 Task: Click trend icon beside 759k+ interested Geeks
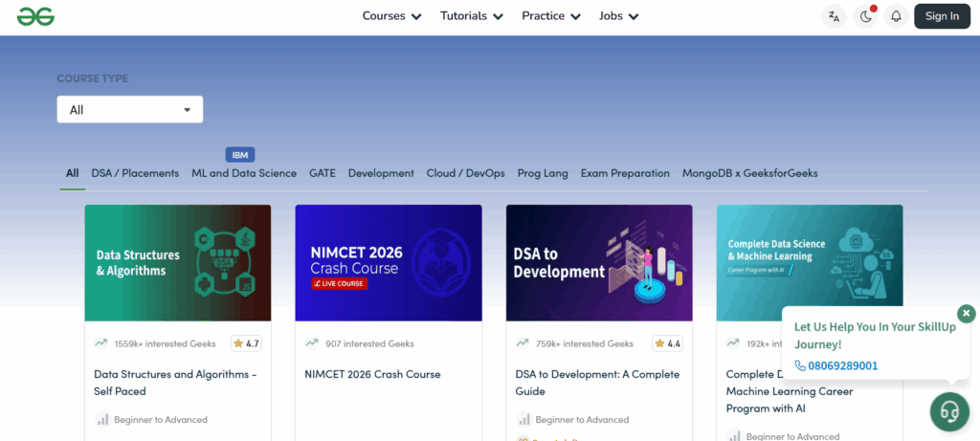pyautogui.click(x=522, y=342)
